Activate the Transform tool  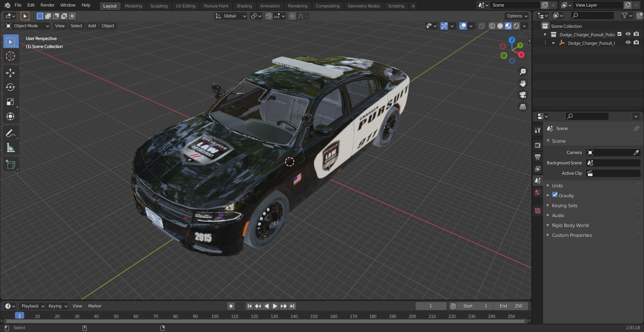[10, 116]
